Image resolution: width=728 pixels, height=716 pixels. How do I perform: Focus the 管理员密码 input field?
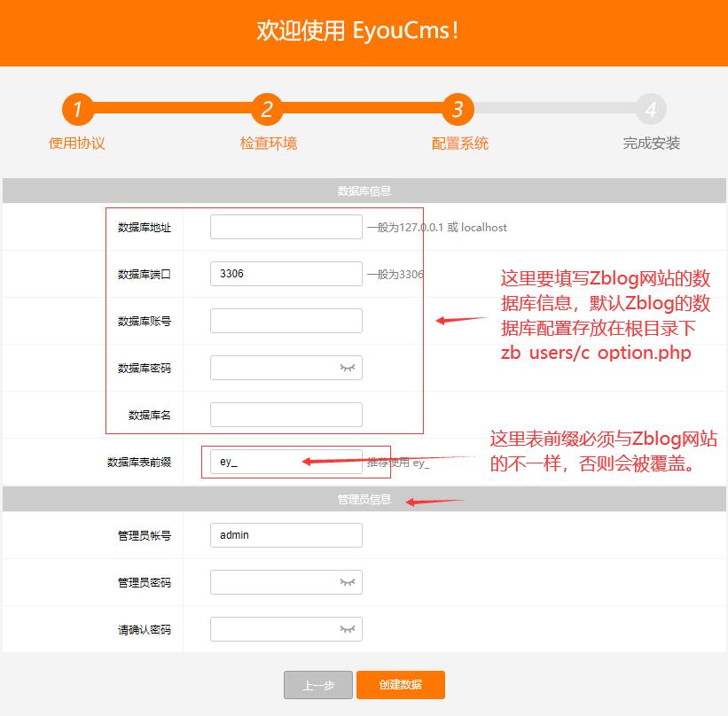tap(286, 582)
